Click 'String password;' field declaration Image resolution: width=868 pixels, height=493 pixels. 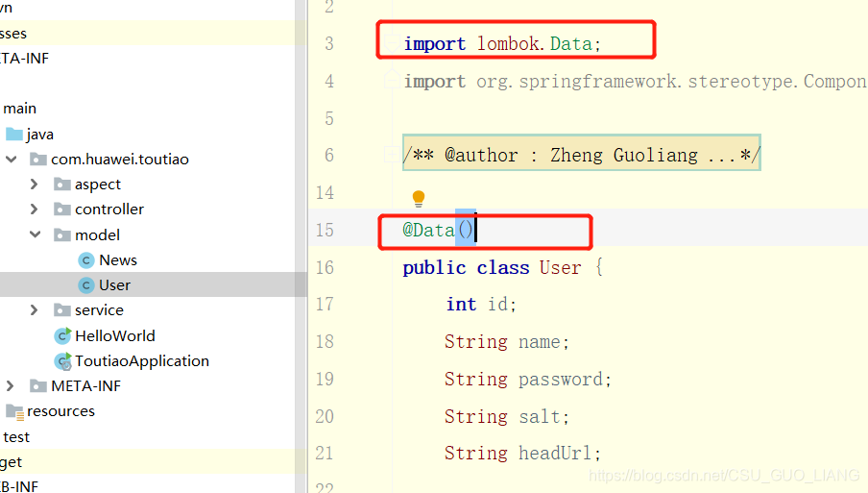coord(527,380)
